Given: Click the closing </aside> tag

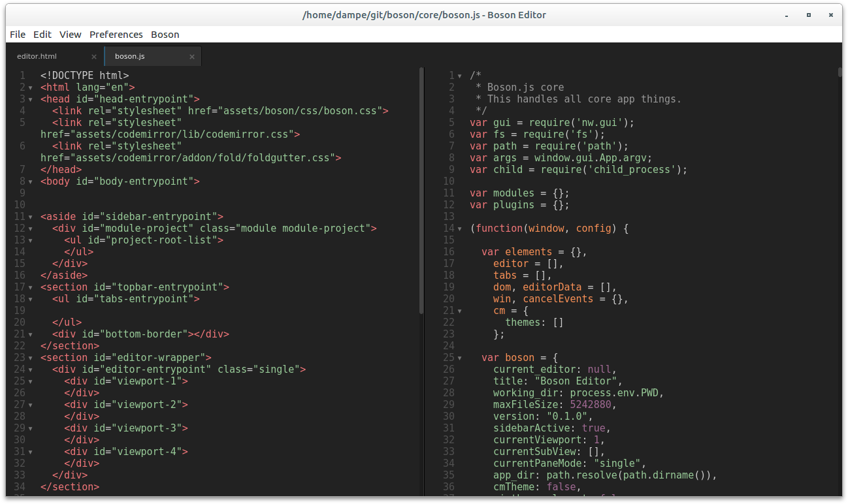Looking at the screenshot, I should [x=64, y=276].
